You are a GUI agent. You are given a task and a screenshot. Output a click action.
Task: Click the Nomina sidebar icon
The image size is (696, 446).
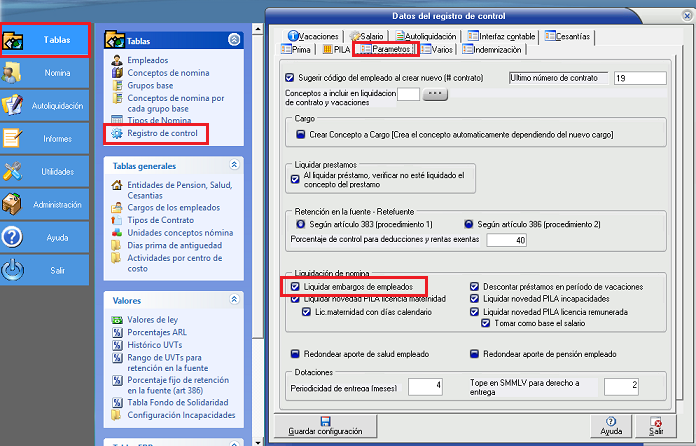click(x=14, y=73)
